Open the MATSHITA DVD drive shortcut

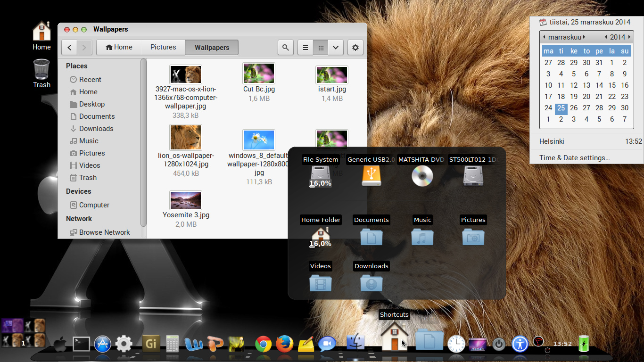(x=422, y=176)
